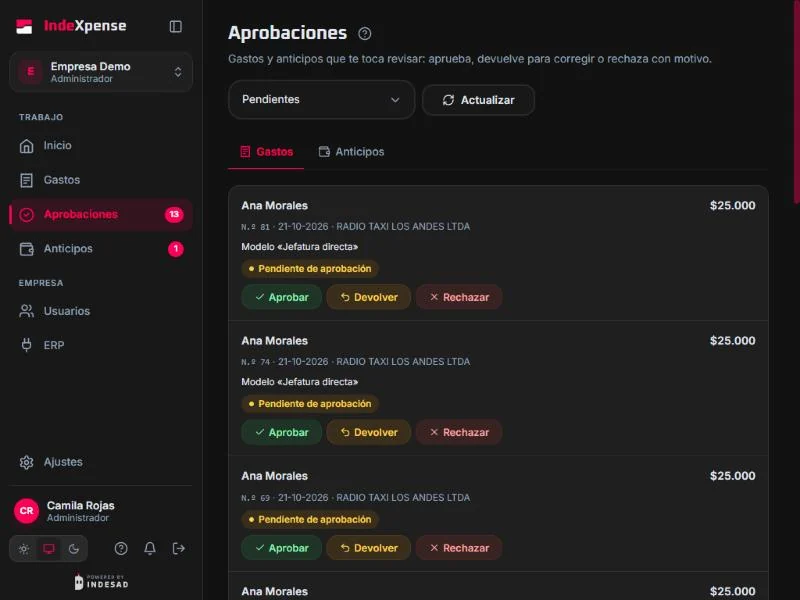Click the wallet icon on Anticipos tab
The height and width of the screenshot is (600, 800).
324,152
